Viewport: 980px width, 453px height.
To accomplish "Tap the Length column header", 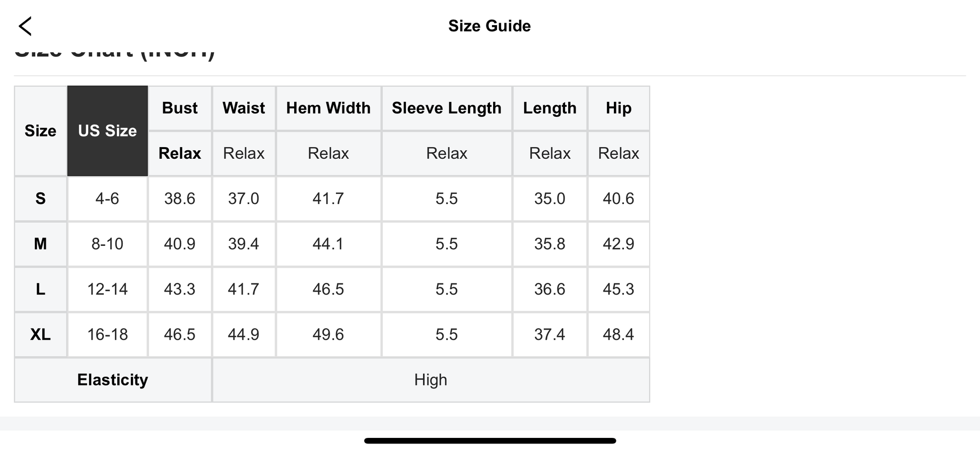I will point(549,108).
